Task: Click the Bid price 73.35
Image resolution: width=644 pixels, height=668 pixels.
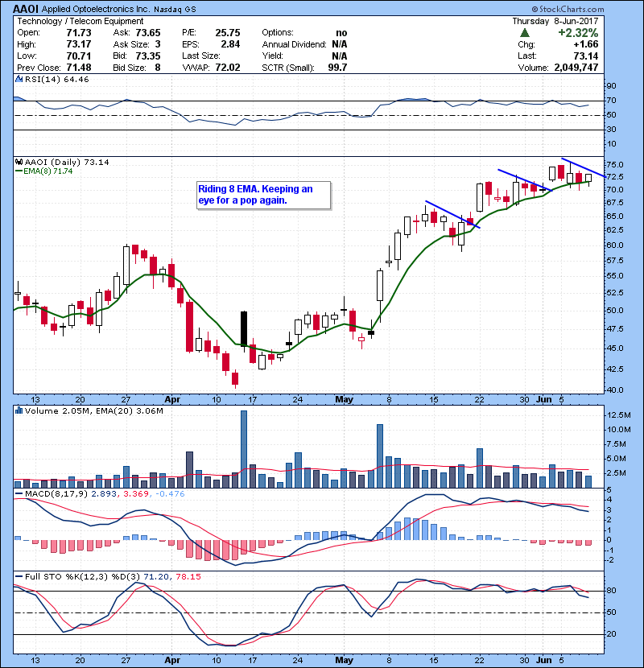Action: coord(148,56)
